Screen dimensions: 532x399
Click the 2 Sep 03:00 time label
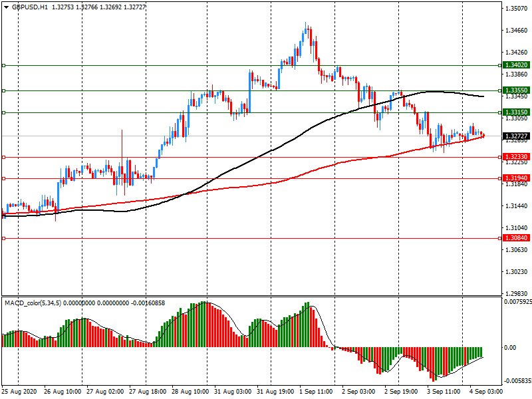[358, 392]
